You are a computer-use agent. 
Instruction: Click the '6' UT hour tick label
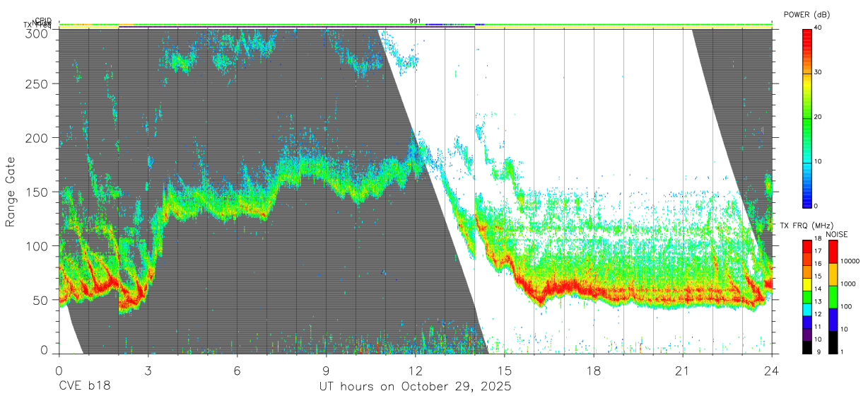click(237, 370)
